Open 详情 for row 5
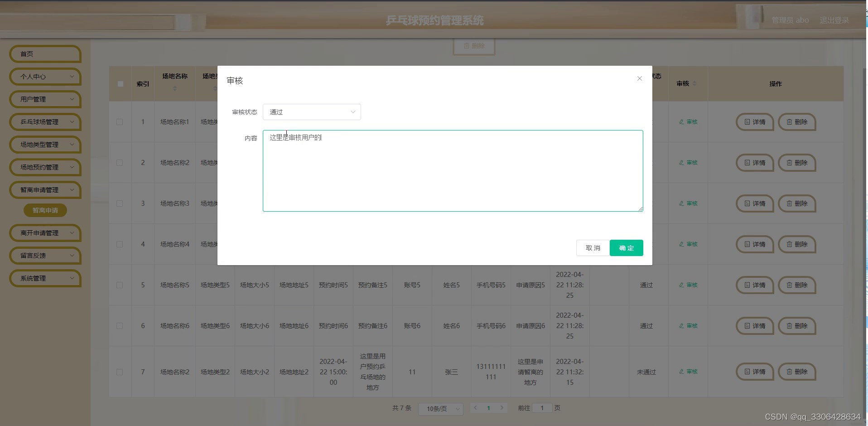The width and height of the screenshot is (868, 426). (x=755, y=285)
